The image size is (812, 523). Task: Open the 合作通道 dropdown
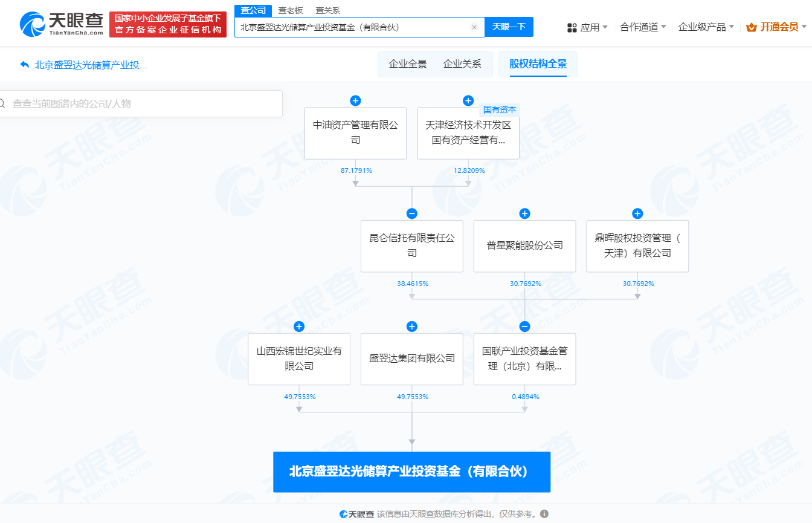[643, 27]
